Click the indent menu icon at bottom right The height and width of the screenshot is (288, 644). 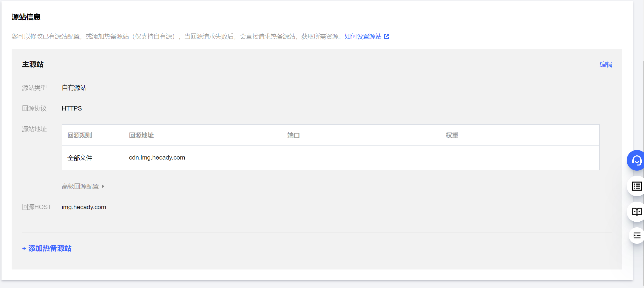[637, 236]
